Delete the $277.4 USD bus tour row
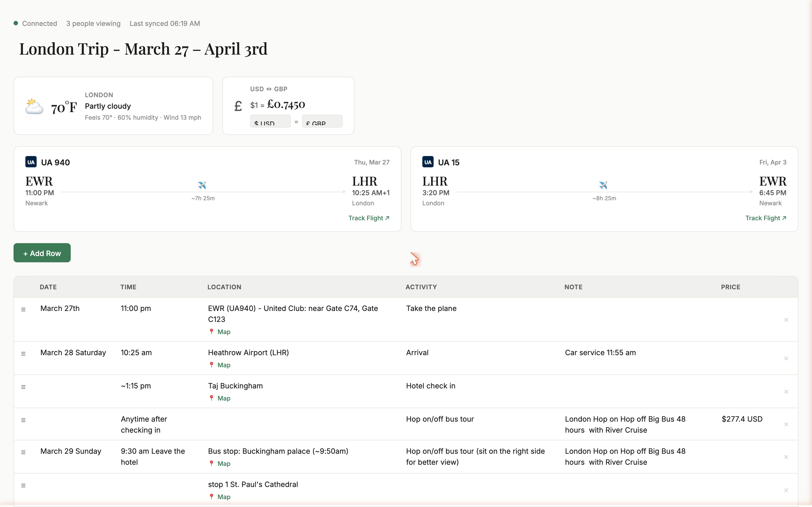This screenshot has width=812, height=507. tap(786, 424)
